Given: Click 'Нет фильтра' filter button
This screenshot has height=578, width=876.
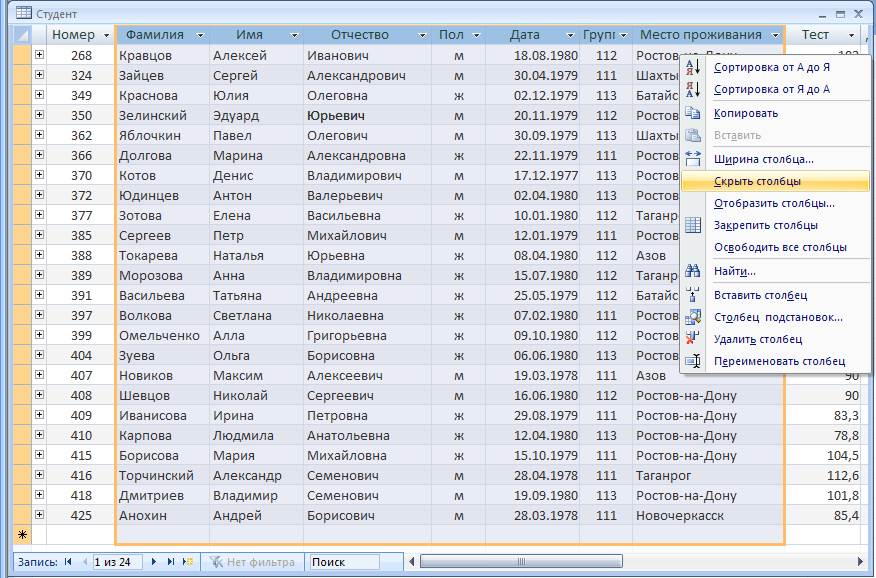Looking at the screenshot, I should tap(254, 562).
